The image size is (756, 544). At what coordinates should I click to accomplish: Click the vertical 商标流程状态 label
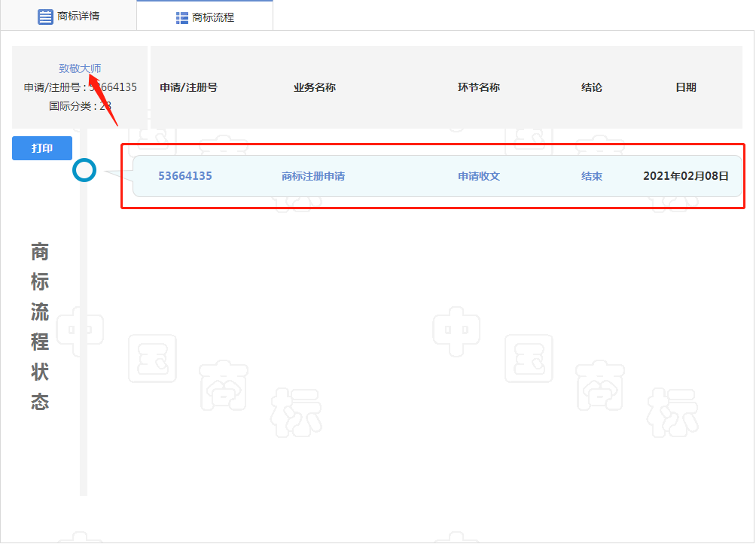[x=40, y=327]
